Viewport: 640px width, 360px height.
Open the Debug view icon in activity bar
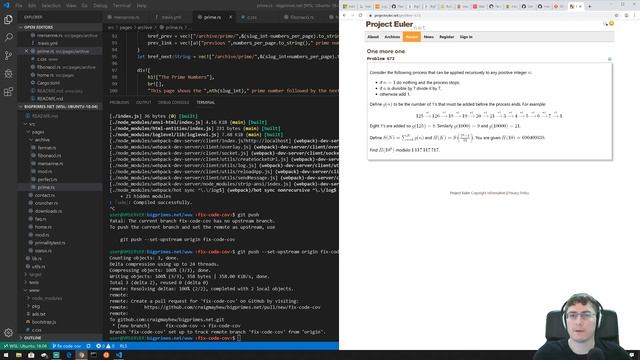8,74
